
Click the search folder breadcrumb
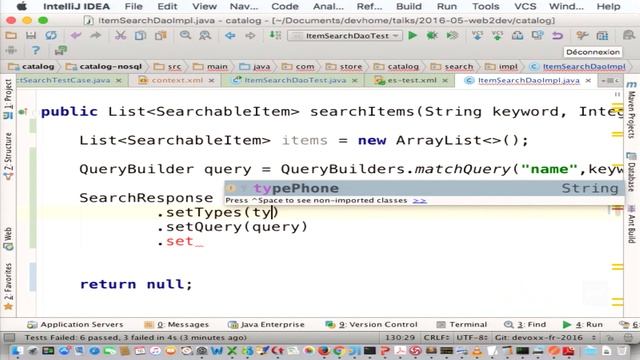pos(453,66)
